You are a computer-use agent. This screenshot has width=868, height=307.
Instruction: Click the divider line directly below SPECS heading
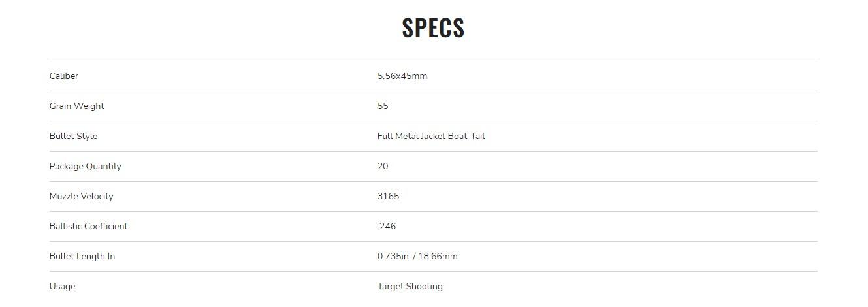click(x=433, y=61)
